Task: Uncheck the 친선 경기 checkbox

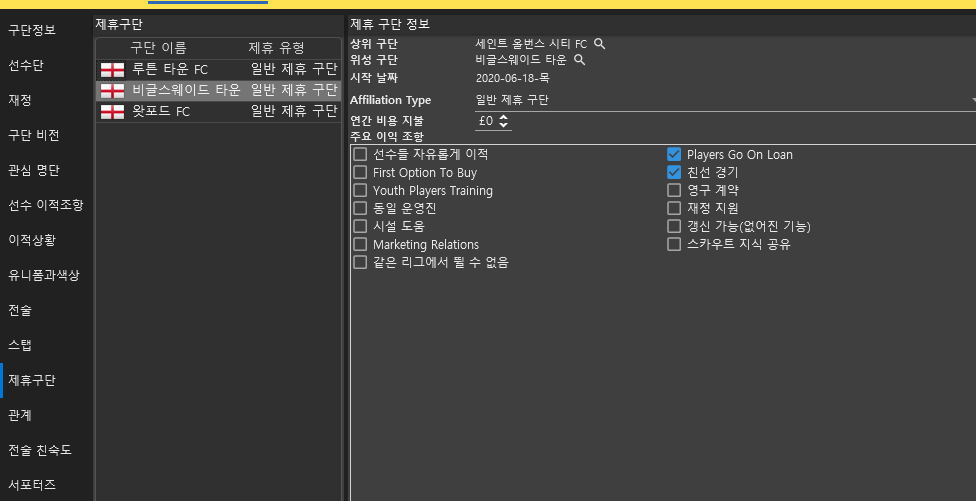Action: pyautogui.click(x=674, y=172)
